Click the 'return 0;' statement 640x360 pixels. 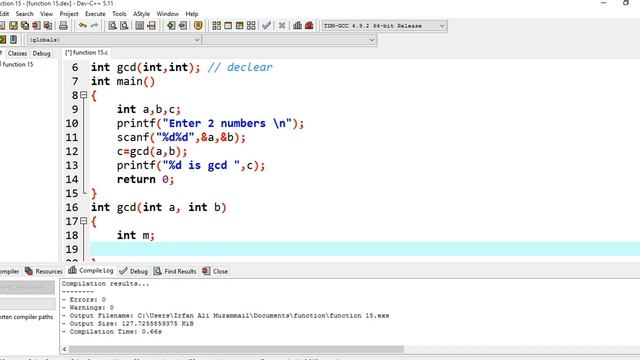coord(145,180)
